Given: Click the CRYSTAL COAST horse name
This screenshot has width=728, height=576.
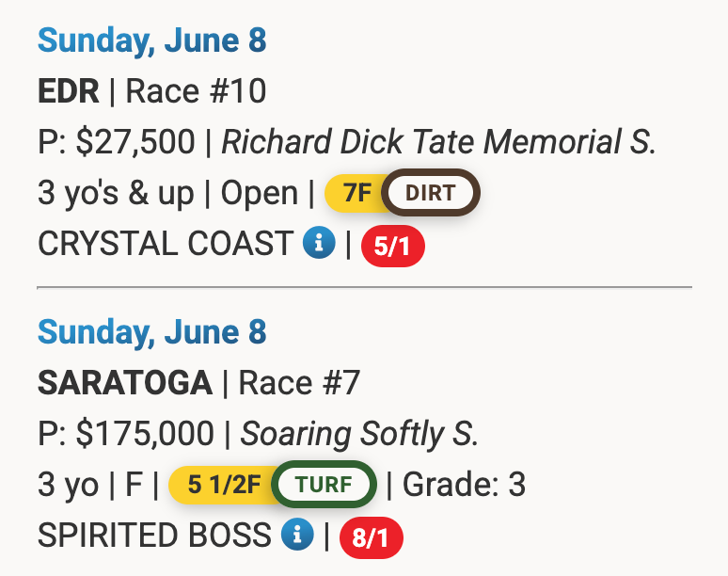Looking at the screenshot, I should (165, 244).
